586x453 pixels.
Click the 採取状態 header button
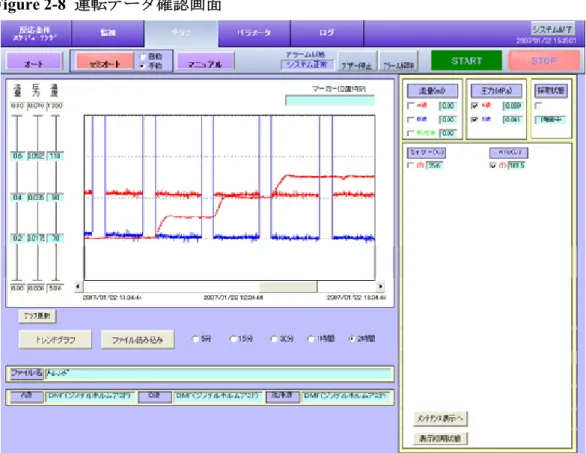pos(551,91)
